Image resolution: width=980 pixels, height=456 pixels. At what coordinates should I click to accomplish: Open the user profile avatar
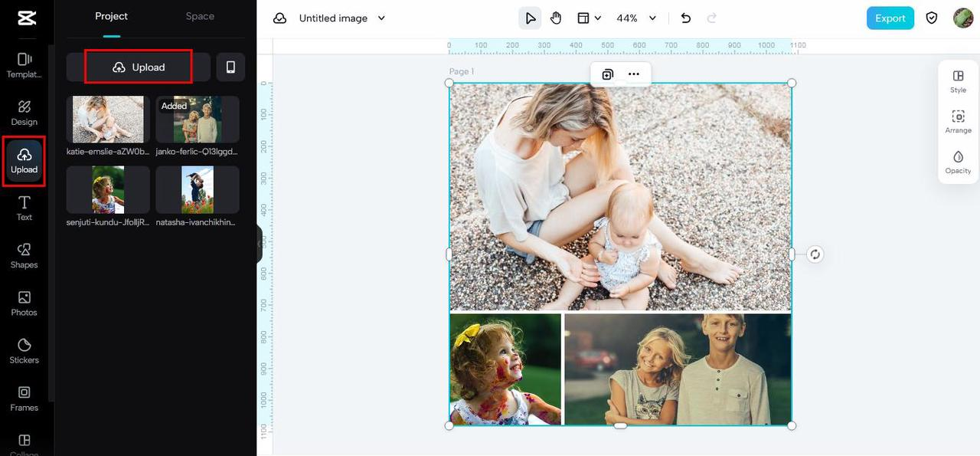pyautogui.click(x=963, y=18)
